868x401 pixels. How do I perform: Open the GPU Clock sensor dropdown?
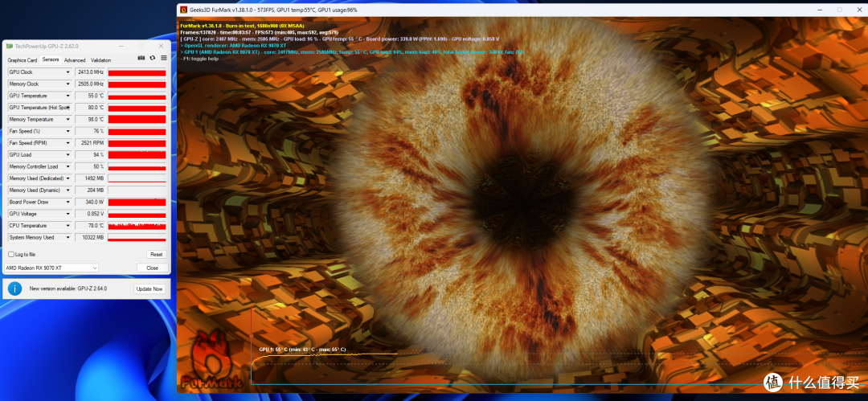(x=68, y=72)
